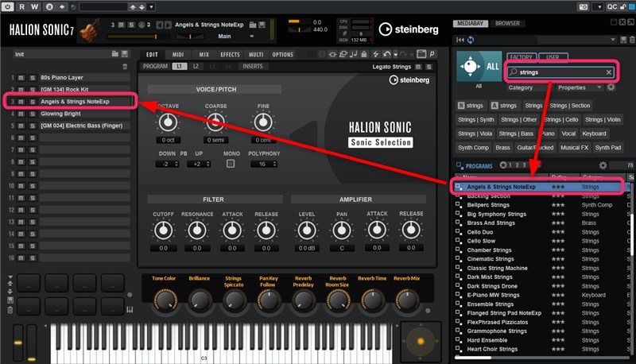Screen dimensions: 636x364
Task: Click MediaBay reset filter rewind icon
Action: [460, 40]
